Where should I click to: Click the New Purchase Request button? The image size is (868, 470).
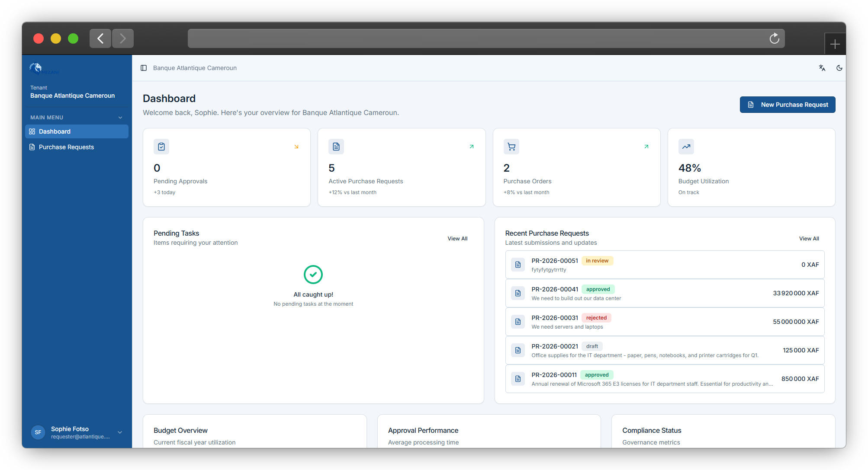[787, 105]
